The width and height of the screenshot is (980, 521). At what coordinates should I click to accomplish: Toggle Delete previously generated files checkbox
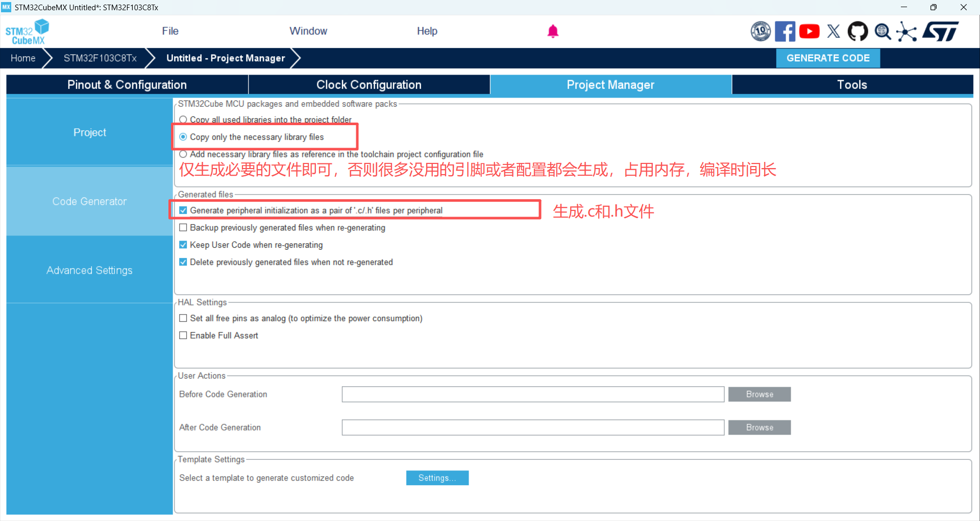point(183,263)
